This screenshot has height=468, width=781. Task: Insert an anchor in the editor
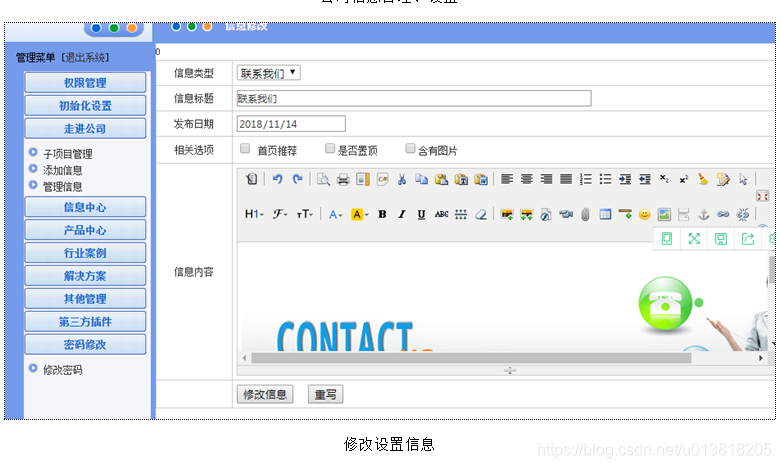703,215
